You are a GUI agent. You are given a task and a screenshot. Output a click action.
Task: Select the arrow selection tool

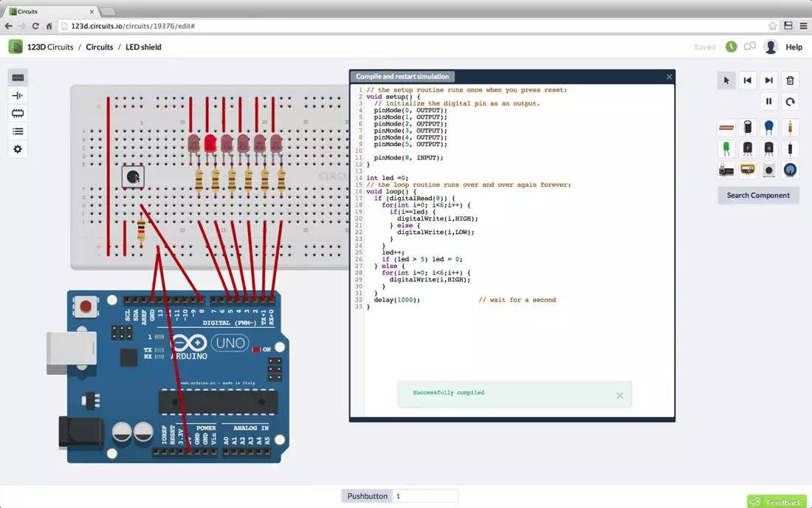pyautogui.click(x=726, y=80)
